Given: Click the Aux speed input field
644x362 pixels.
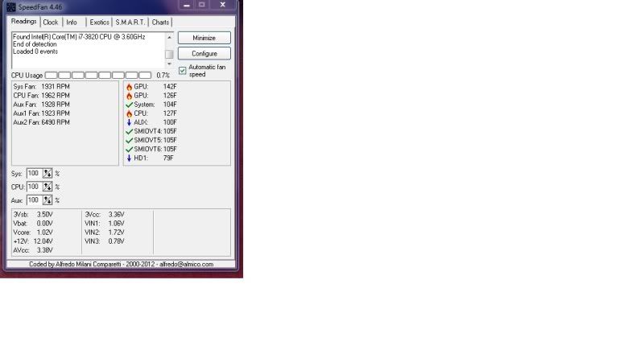Looking at the screenshot, I should pos(35,200).
